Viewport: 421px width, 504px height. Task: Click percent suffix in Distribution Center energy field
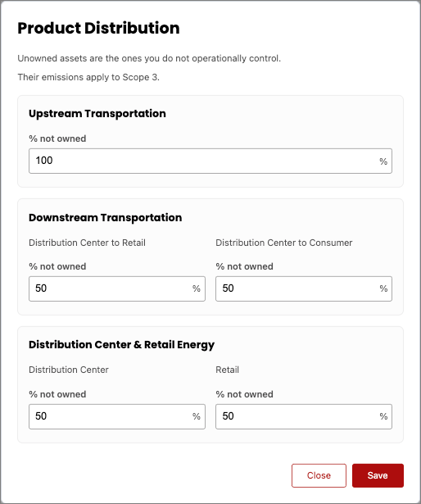pos(197,416)
